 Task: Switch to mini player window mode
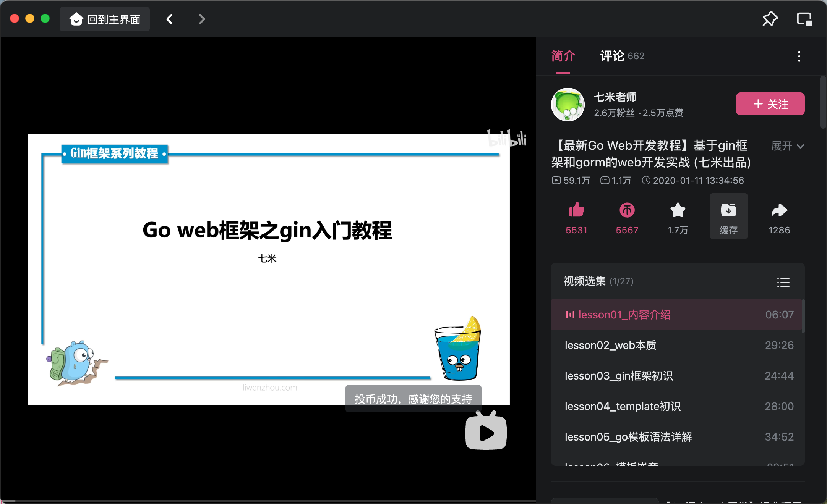tap(804, 19)
